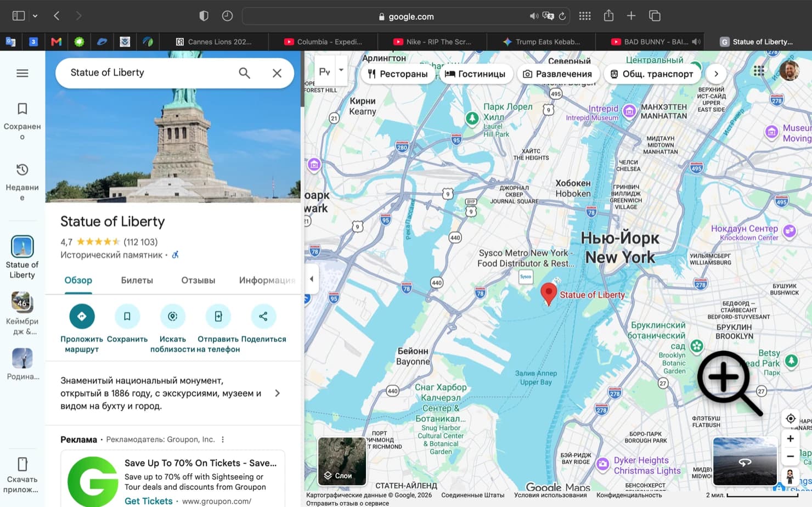
Task: Click the search magnifier icon
Action: [x=244, y=73]
